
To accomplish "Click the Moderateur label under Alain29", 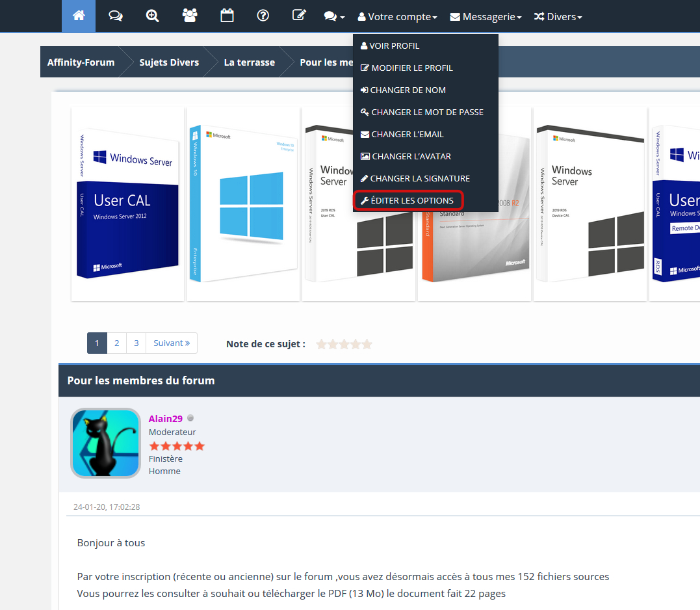I will pyautogui.click(x=172, y=432).
